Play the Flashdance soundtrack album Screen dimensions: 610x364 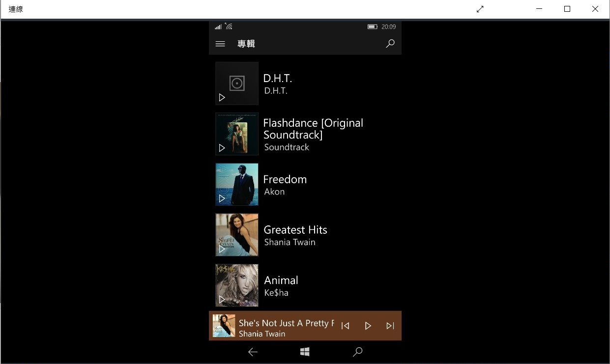[x=222, y=148]
